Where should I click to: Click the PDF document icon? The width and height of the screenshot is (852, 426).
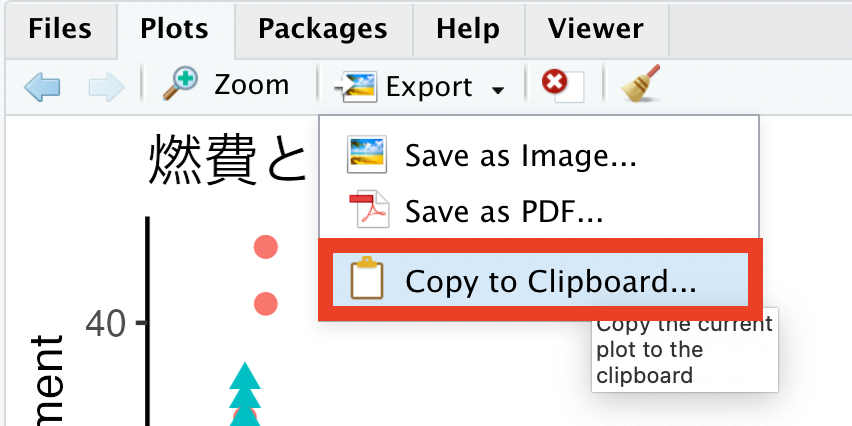coord(369,209)
